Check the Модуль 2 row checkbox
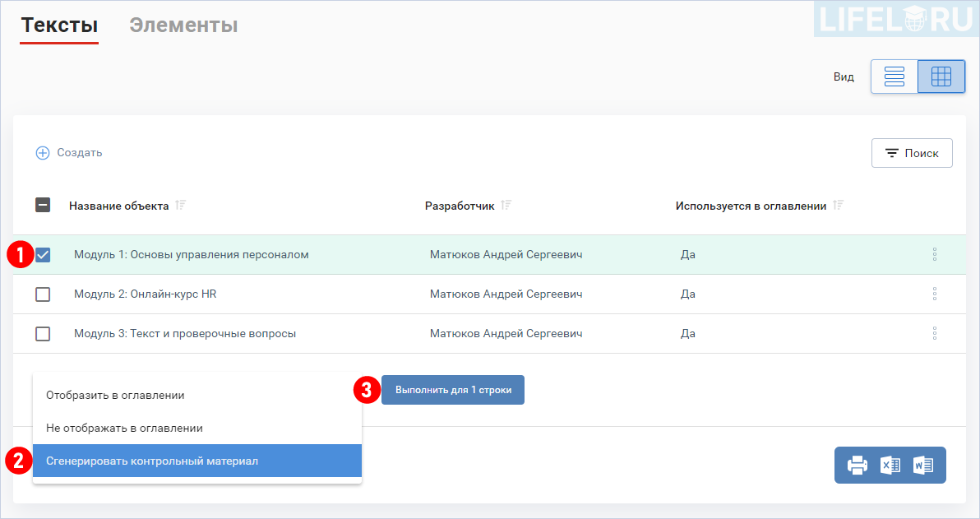Viewport: 980px width, 519px height. [x=43, y=294]
